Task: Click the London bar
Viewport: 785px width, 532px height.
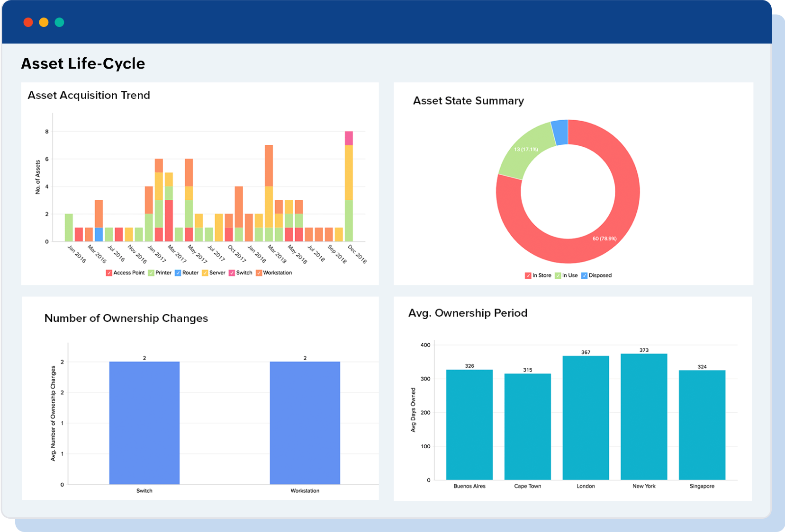Action: pos(586,417)
